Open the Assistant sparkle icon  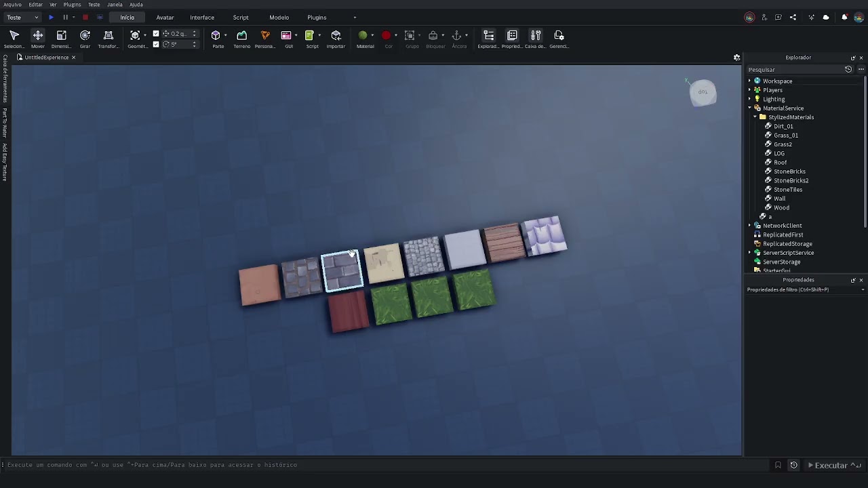[811, 17]
